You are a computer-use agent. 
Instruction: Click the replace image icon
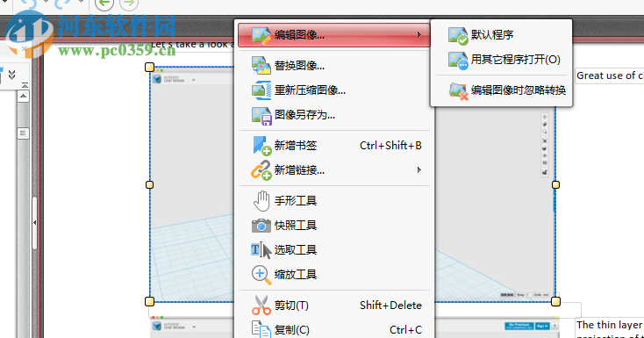click(x=261, y=65)
